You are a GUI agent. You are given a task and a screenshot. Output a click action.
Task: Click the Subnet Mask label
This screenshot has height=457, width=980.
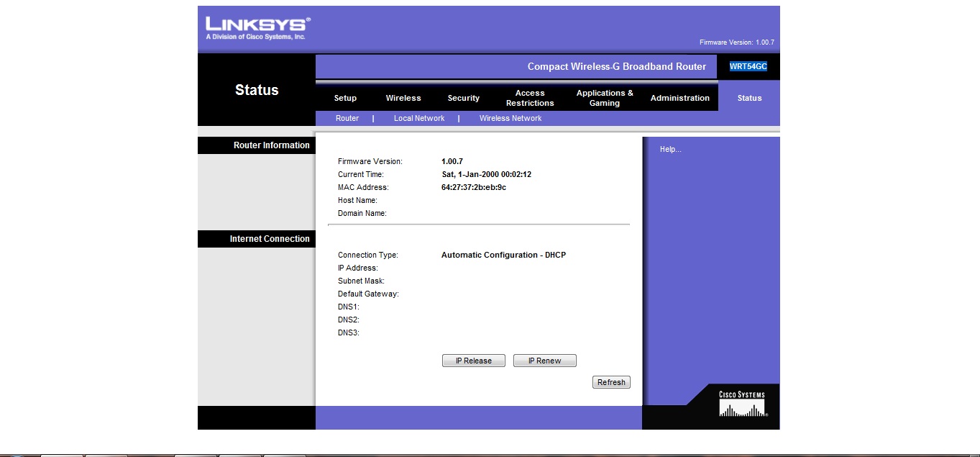click(x=361, y=281)
